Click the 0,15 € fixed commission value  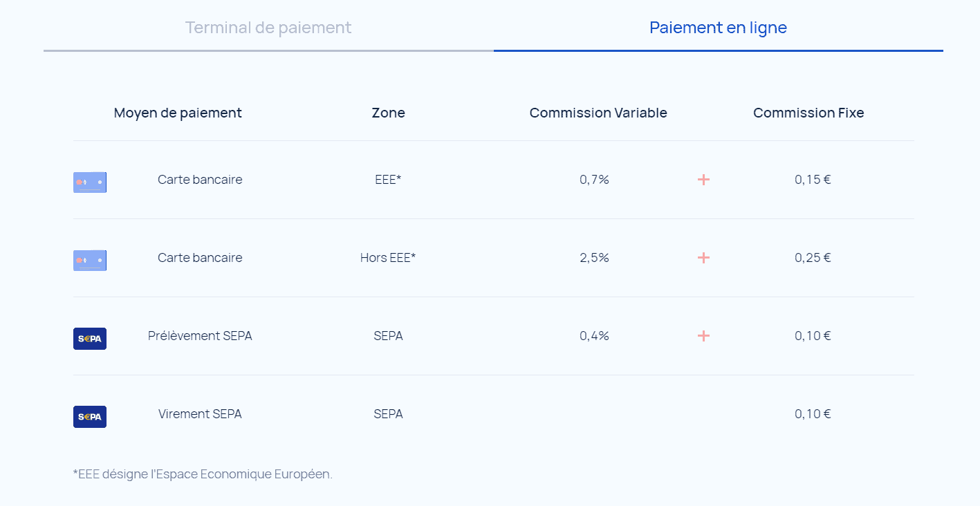point(813,180)
